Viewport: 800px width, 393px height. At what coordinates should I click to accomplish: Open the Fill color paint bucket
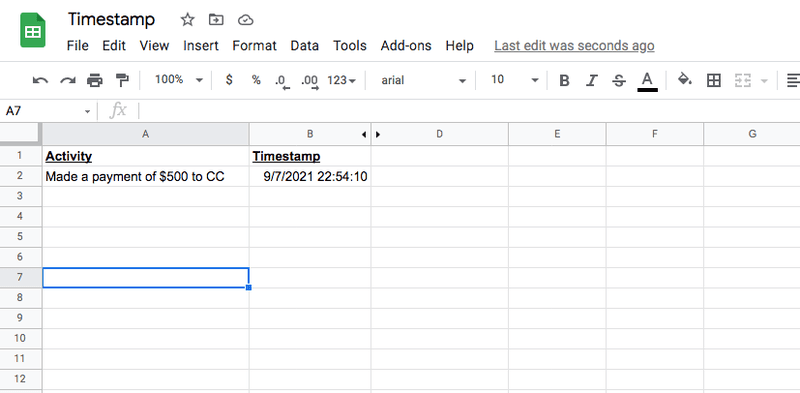[685, 80]
